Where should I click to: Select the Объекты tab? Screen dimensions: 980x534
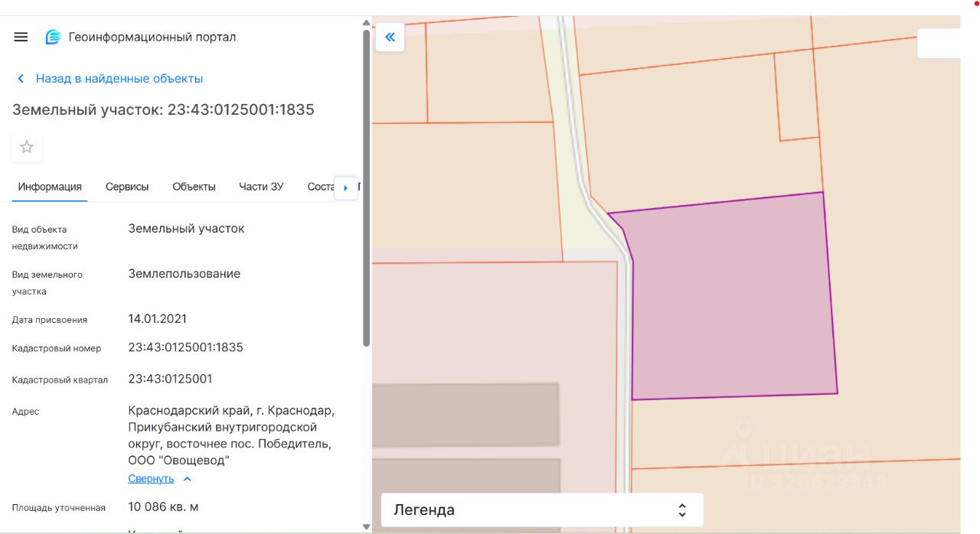[x=194, y=187]
